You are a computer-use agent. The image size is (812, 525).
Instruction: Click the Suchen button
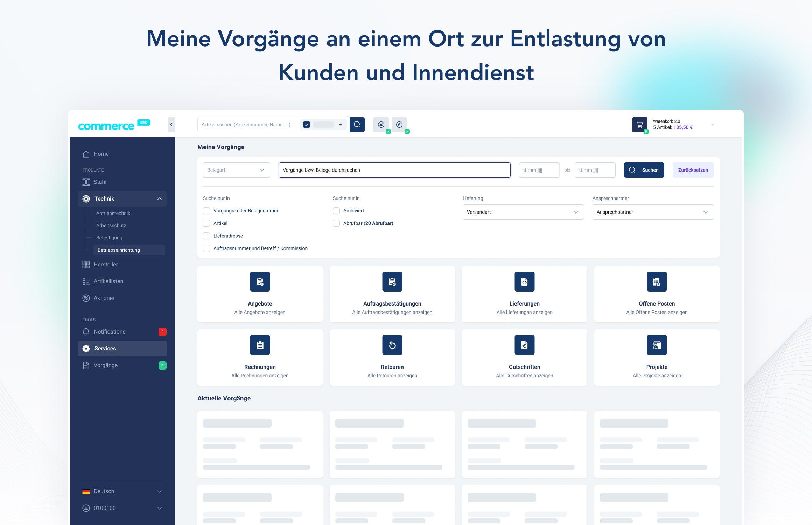click(644, 170)
